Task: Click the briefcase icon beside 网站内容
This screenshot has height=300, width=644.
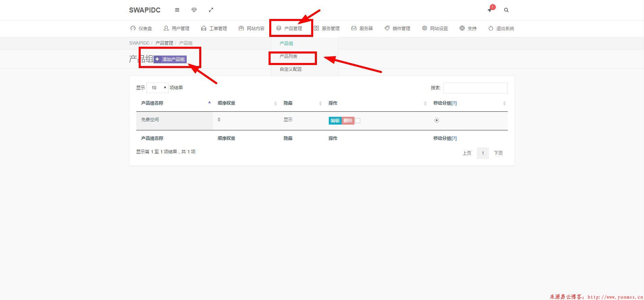Action: click(241, 28)
